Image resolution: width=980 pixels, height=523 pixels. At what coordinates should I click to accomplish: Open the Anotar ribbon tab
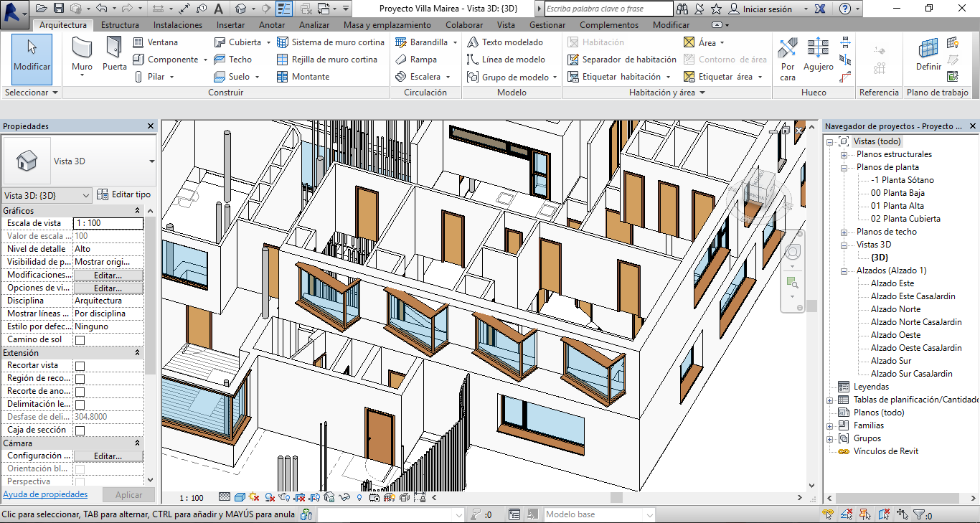(x=272, y=25)
